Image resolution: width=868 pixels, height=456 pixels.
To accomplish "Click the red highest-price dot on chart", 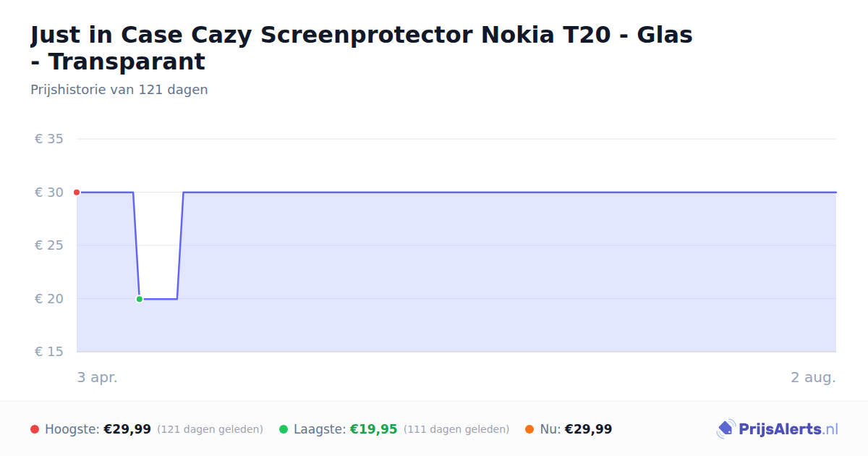I will 77,193.
